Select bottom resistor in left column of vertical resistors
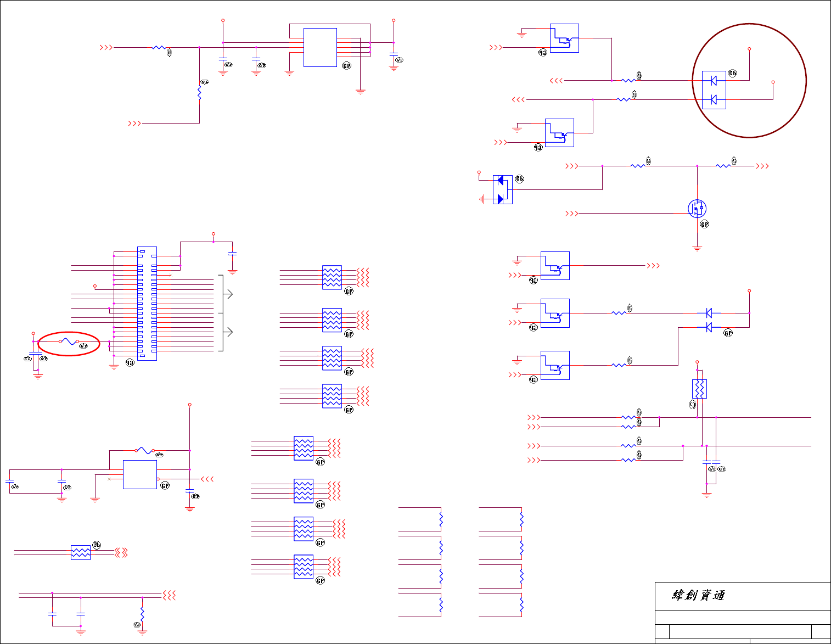 [441, 604]
